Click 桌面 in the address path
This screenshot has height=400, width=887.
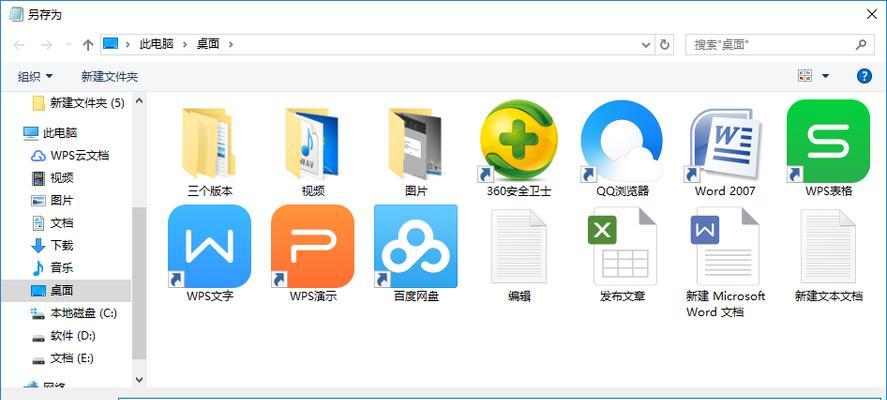pyautogui.click(x=208, y=44)
